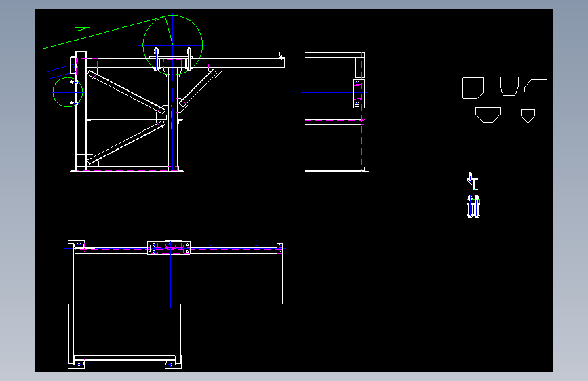Select the horizontal blue centerline in the plan view
This screenshot has width=588, height=381.
click(x=175, y=304)
